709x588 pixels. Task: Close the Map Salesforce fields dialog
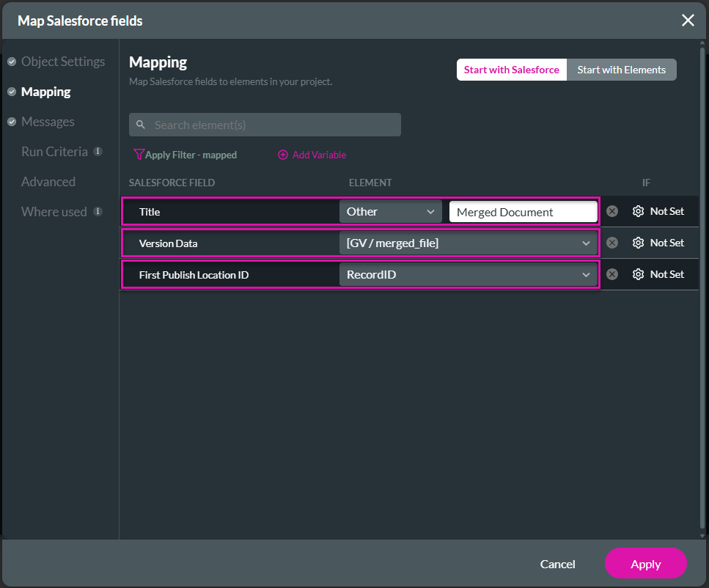(688, 21)
